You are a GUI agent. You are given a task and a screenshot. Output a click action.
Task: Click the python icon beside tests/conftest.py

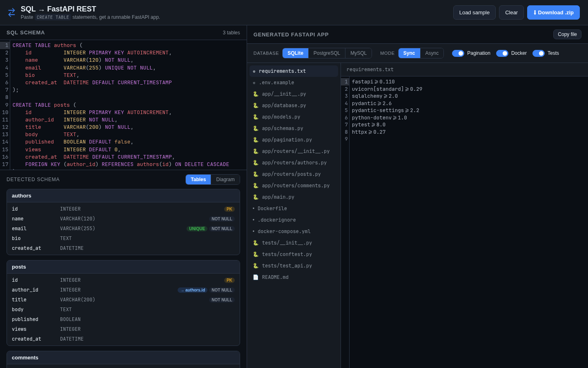256,254
